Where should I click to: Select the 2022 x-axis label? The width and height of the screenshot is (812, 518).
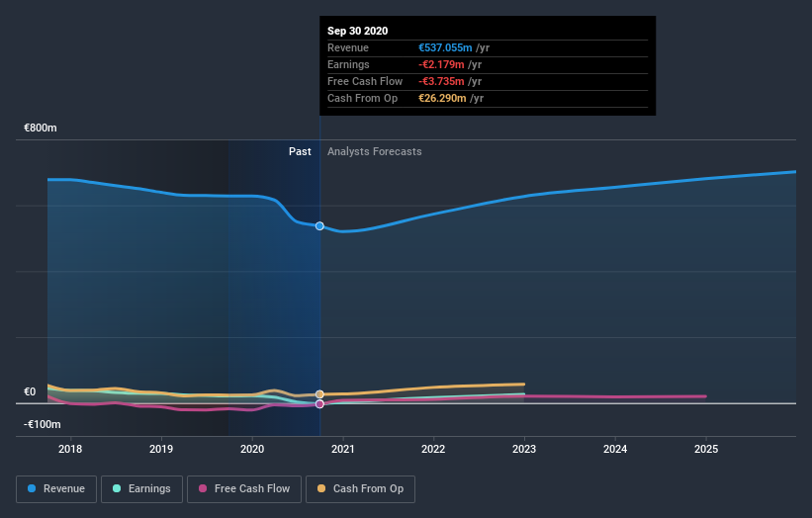point(433,449)
